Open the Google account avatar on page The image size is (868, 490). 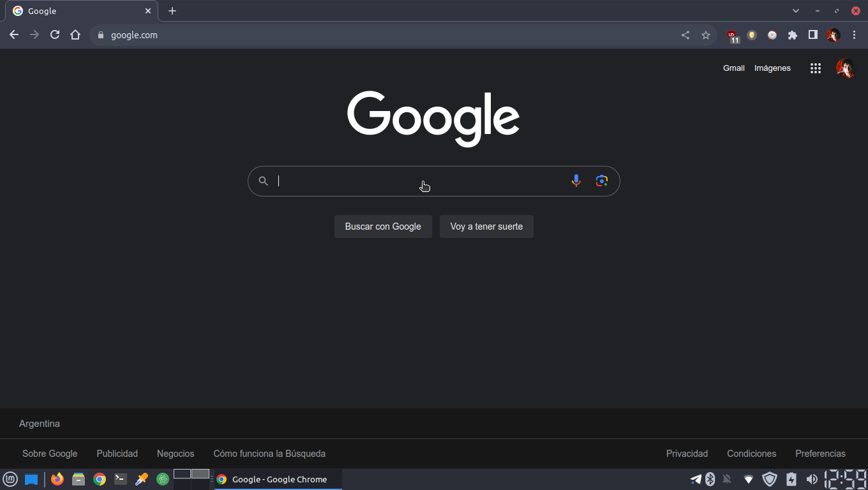[846, 68]
